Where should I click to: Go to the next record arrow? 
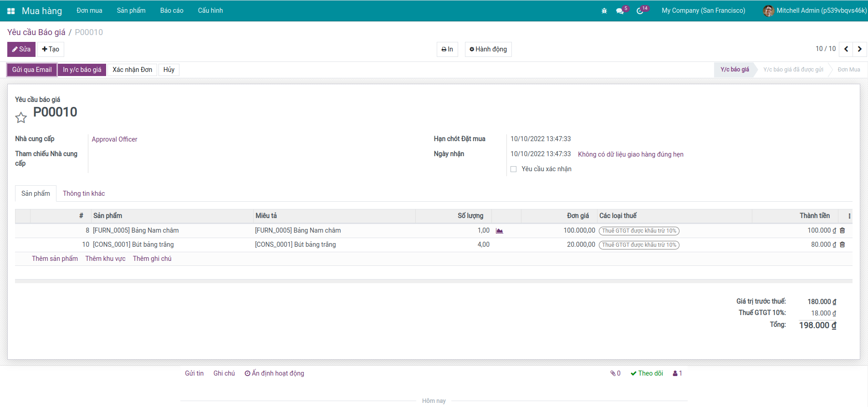(860, 49)
